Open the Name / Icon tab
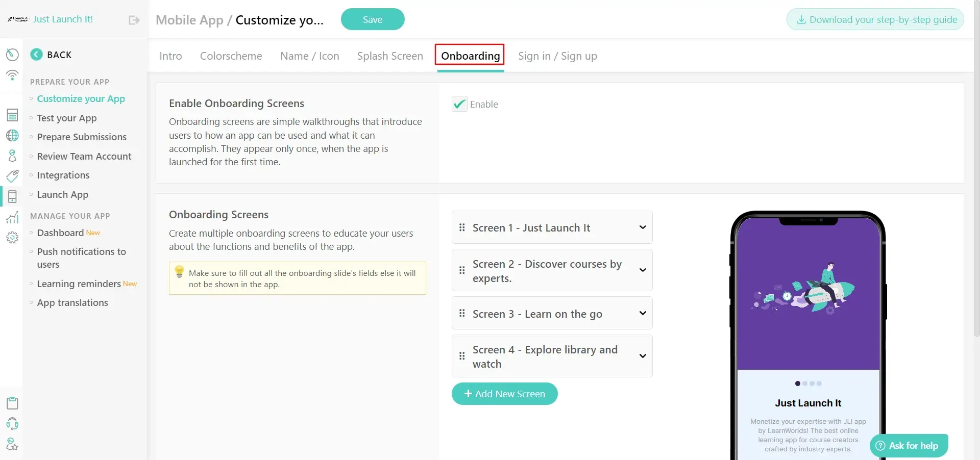Viewport: 980px width, 460px height. [x=310, y=56]
